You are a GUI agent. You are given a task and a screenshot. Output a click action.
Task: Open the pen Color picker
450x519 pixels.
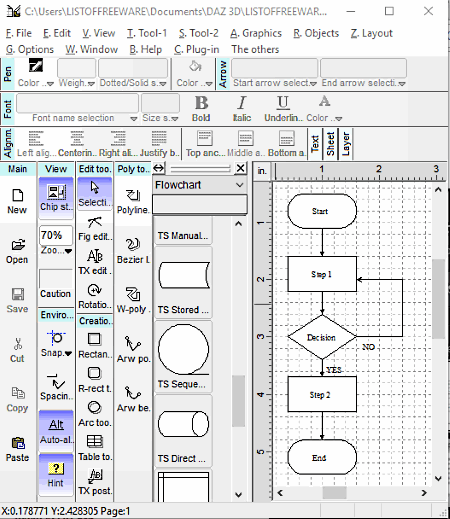pyautogui.click(x=35, y=73)
